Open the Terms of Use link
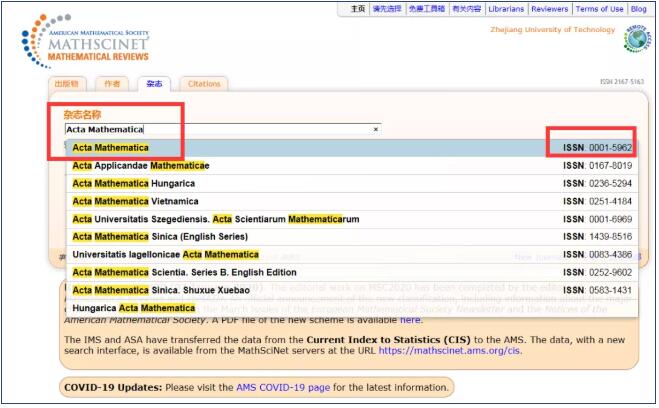This screenshot has width=659, height=408. point(599,9)
